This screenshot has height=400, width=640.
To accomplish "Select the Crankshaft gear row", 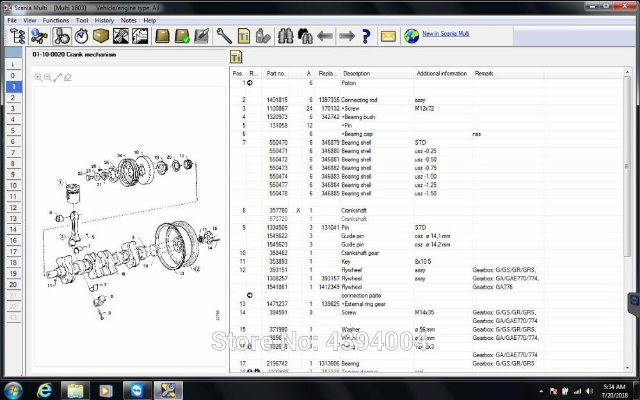I will (426, 253).
